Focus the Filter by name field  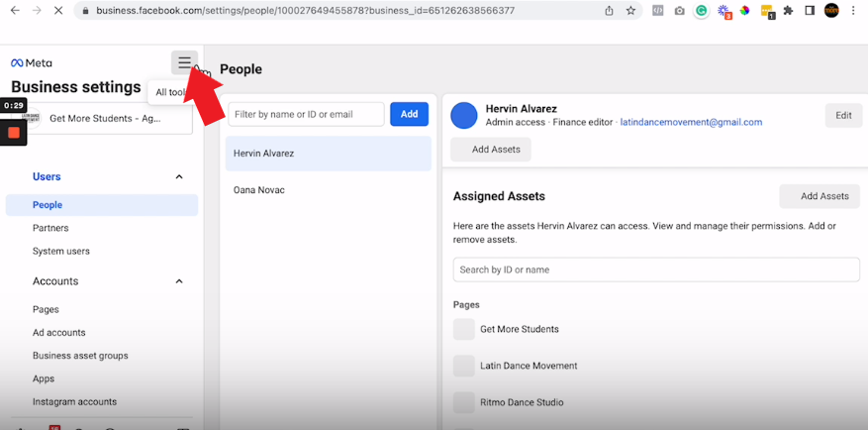pos(306,114)
